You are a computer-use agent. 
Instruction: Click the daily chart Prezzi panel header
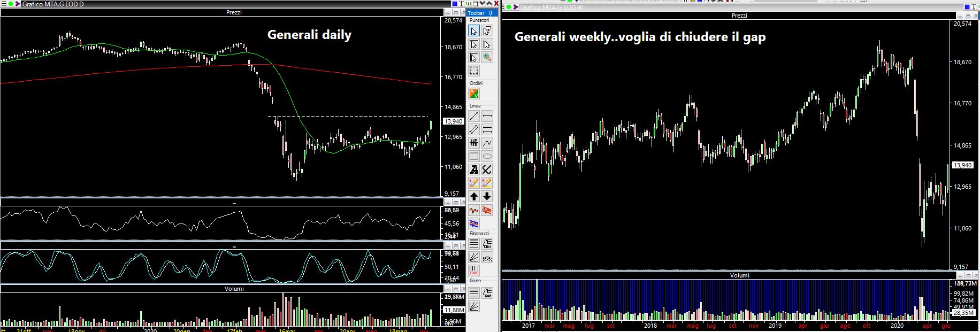[234, 12]
